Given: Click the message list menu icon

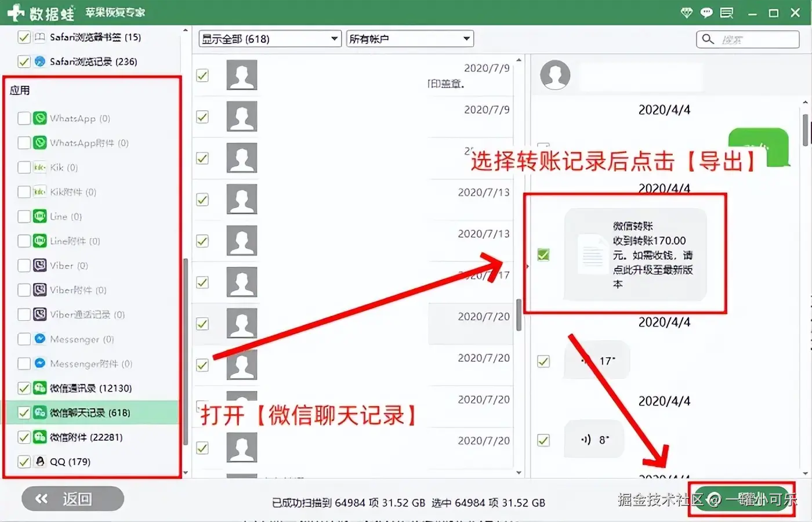Looking at the screenshot, I should 727,13.
